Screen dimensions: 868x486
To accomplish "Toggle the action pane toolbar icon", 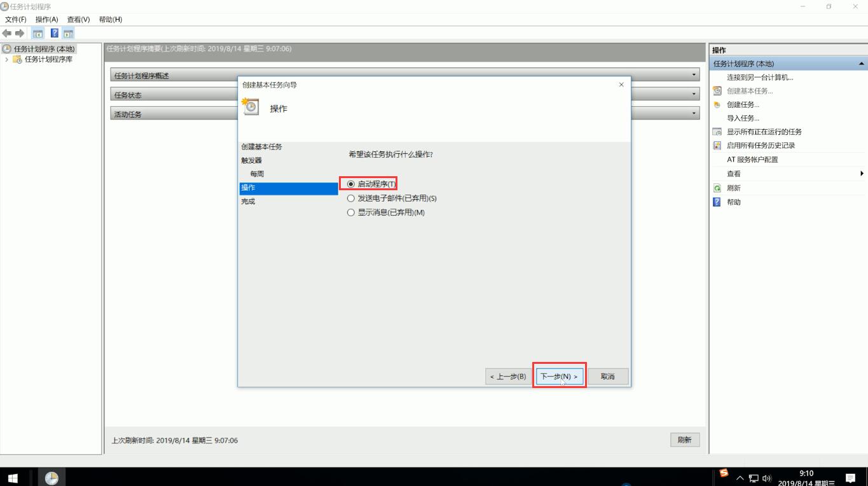I will pyautogui.click(x=68, y=33).
